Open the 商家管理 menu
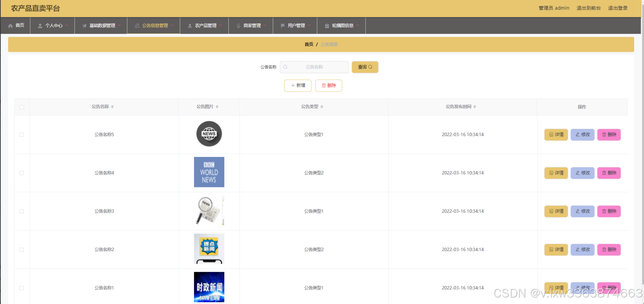 [x=251, y=25]
